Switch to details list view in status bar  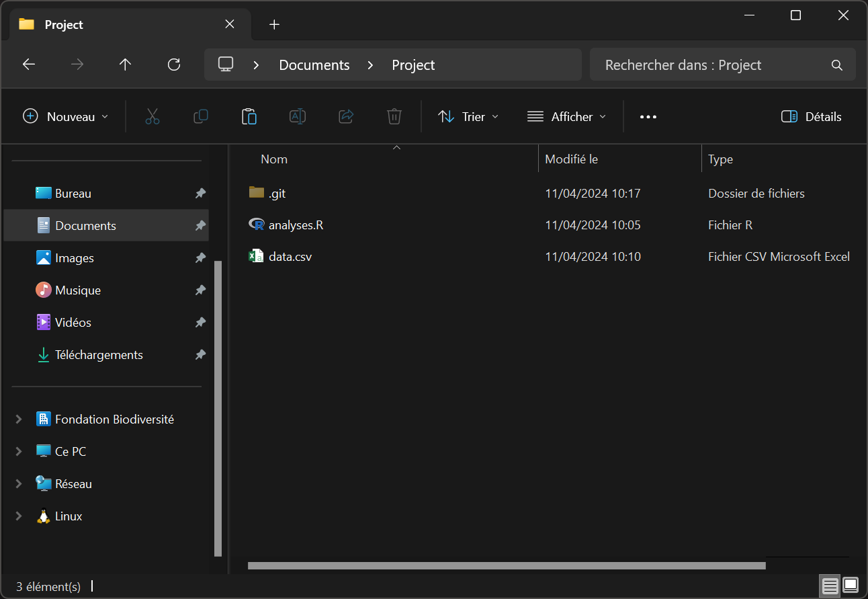tap(830, 586)
